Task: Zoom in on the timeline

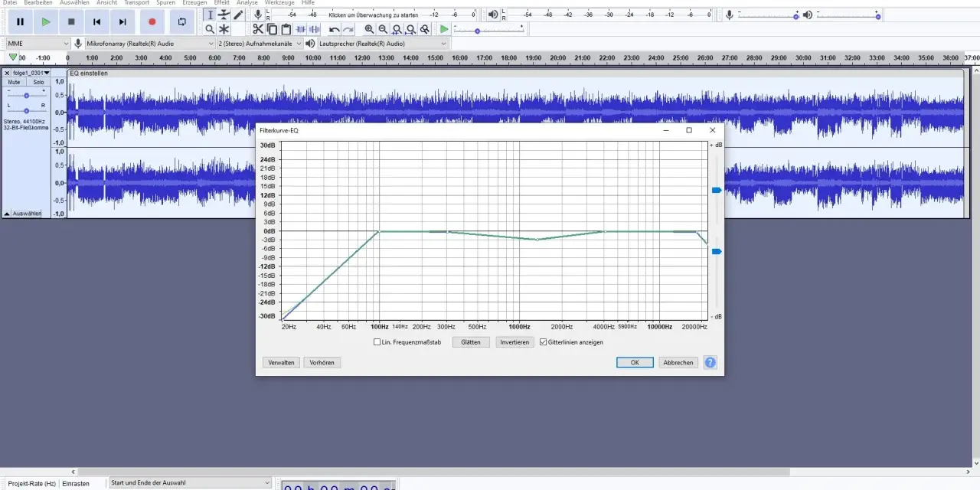Action: 369,29
